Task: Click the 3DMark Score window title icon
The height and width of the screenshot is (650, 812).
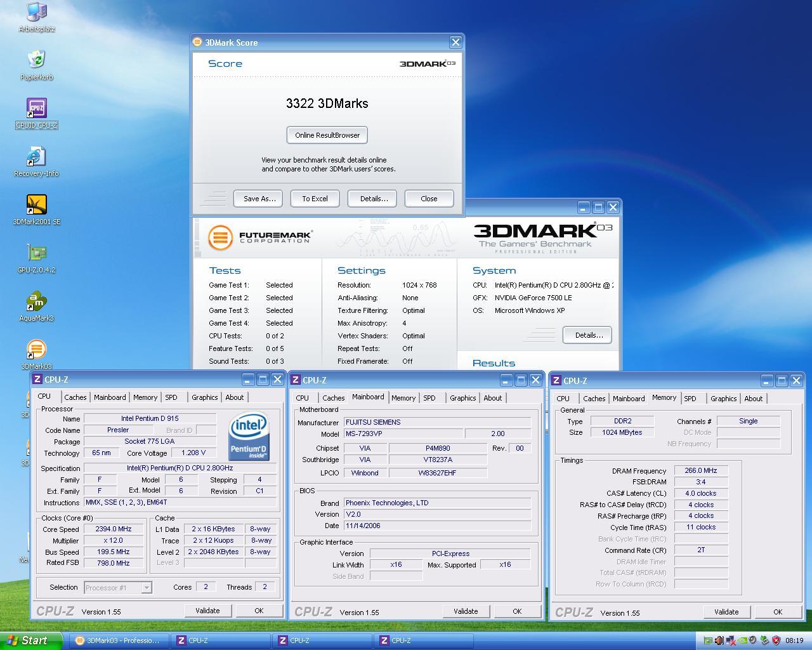Action: coord(197,43)
